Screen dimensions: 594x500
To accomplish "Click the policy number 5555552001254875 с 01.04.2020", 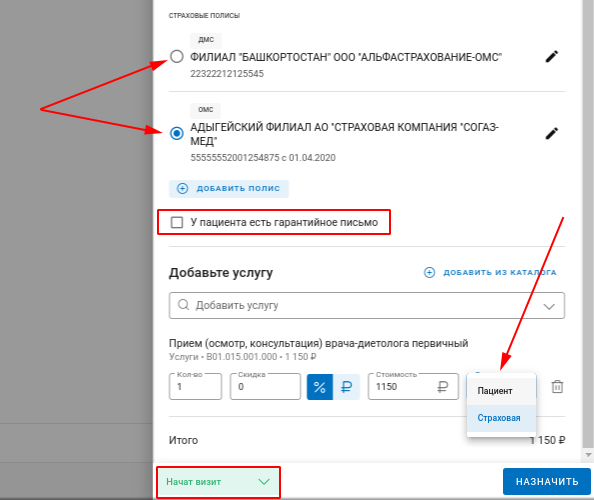I will [263, 158].
